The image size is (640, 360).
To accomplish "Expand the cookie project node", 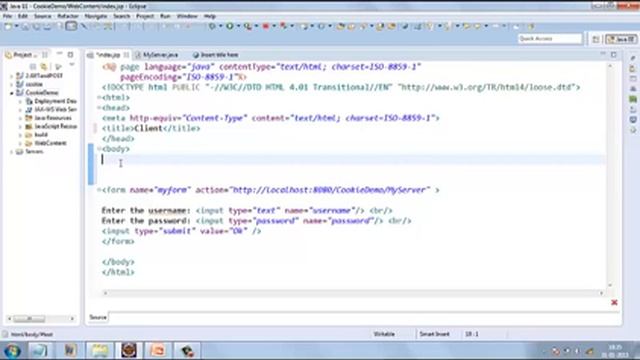I will point(11,84).
